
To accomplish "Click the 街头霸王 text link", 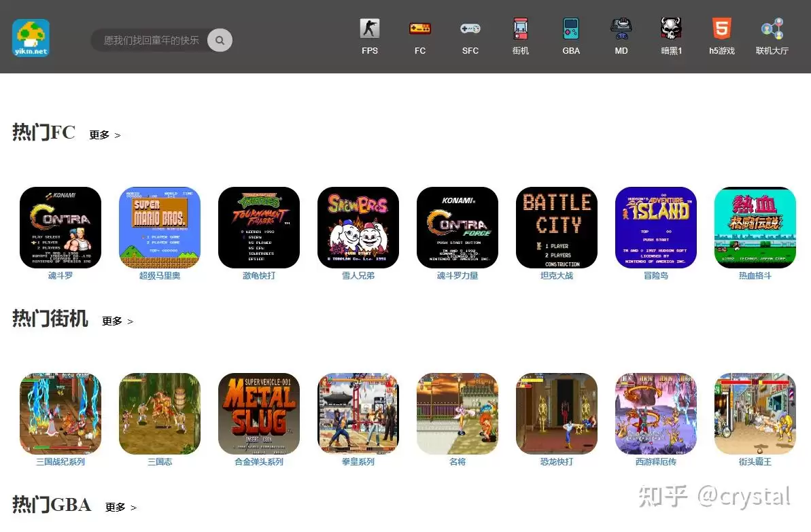I will point(755,462).
